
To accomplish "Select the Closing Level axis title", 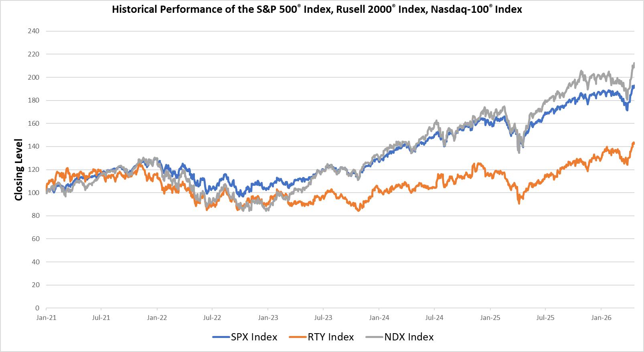I will point(18,170).
